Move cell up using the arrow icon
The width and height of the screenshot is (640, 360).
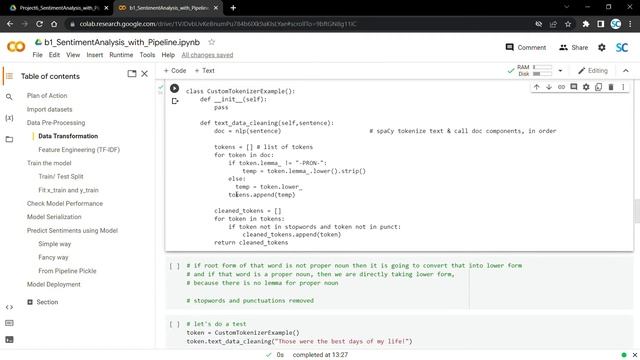coord(536,87)
